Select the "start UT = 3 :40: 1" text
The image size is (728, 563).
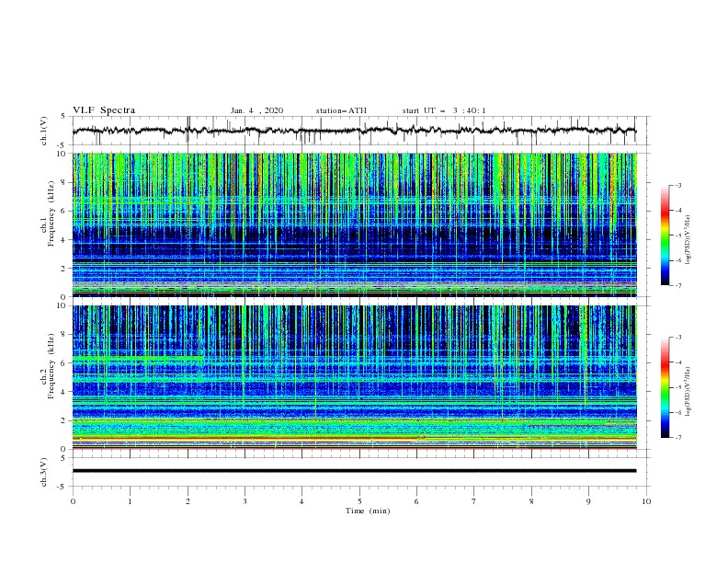click(444, 110)
